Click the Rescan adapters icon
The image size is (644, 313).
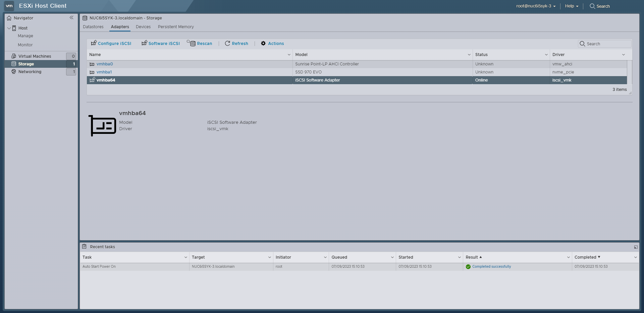point(192,43)
